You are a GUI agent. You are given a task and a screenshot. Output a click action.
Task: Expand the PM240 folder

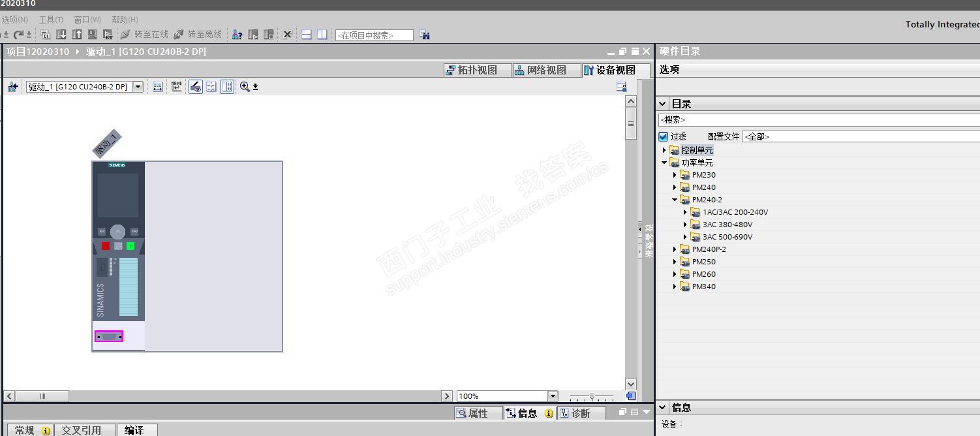point(675,187)
